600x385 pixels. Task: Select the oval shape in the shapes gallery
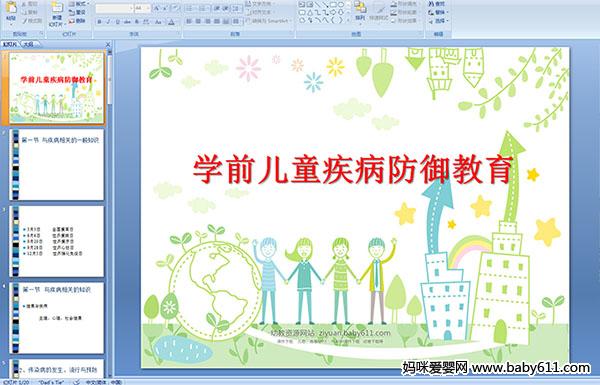341,5
